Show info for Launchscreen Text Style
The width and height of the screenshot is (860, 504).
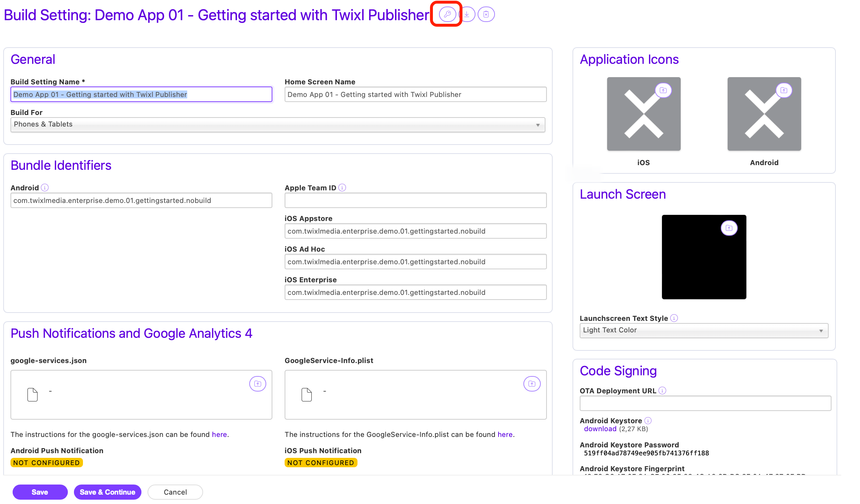tap(674, 318)
